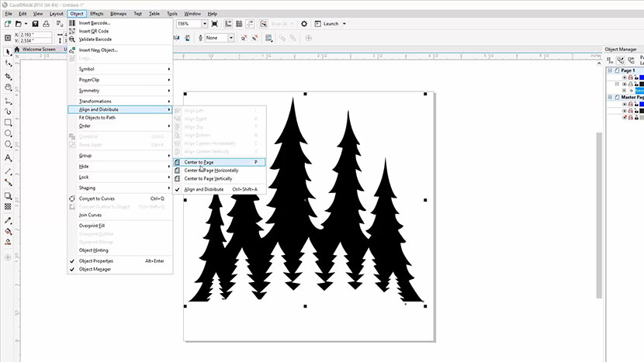Select the Drop Shadow tool
Viewport: 644px width, 362px height.
(x=8, y=195)
